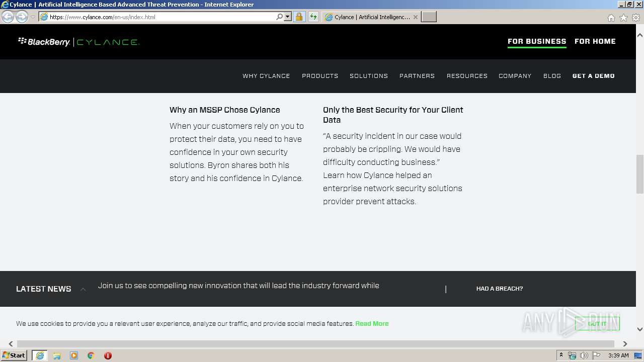Open the recent pages dropdown arrow
The image size is (644, 362).
point(33,17)
